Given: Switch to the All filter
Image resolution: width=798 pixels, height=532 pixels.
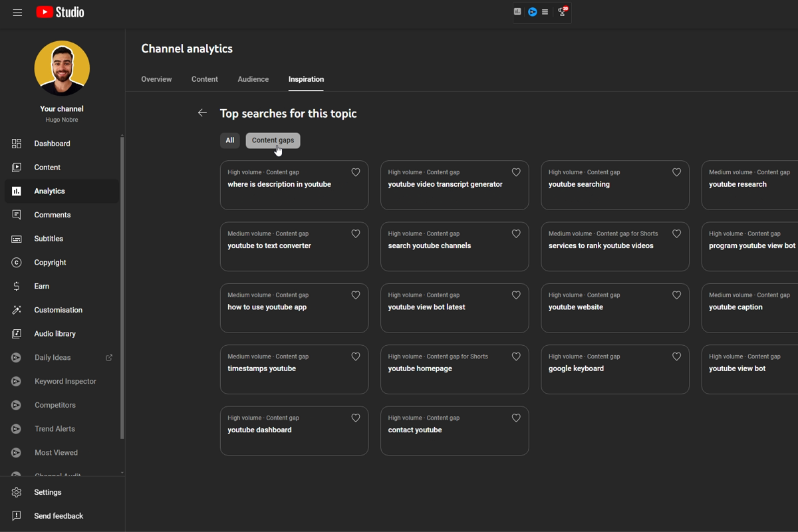Looking at the screenshot, I should point(229,140).
